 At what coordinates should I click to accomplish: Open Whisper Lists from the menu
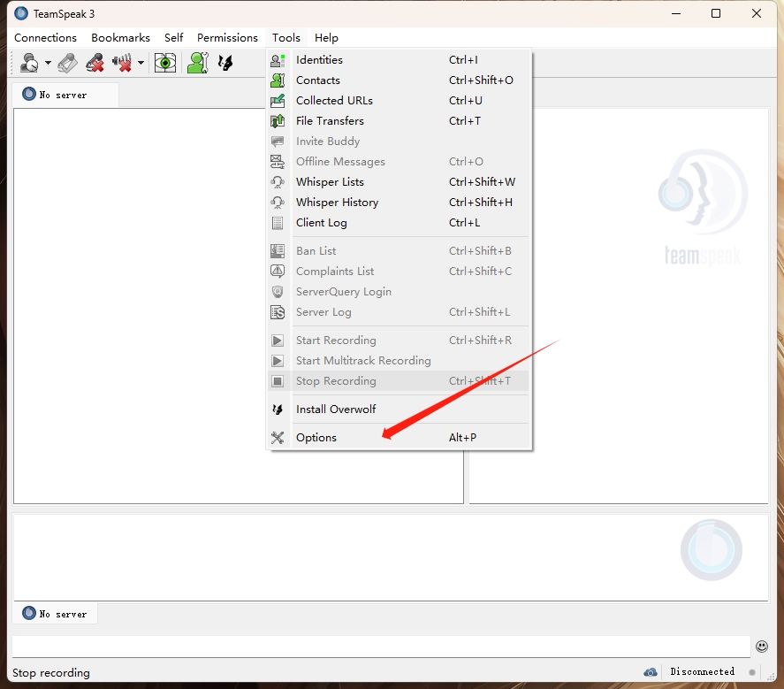click(330, 182)
